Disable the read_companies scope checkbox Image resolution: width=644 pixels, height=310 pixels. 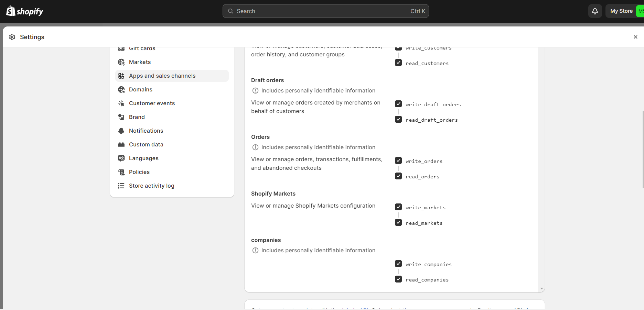(398, 279)
